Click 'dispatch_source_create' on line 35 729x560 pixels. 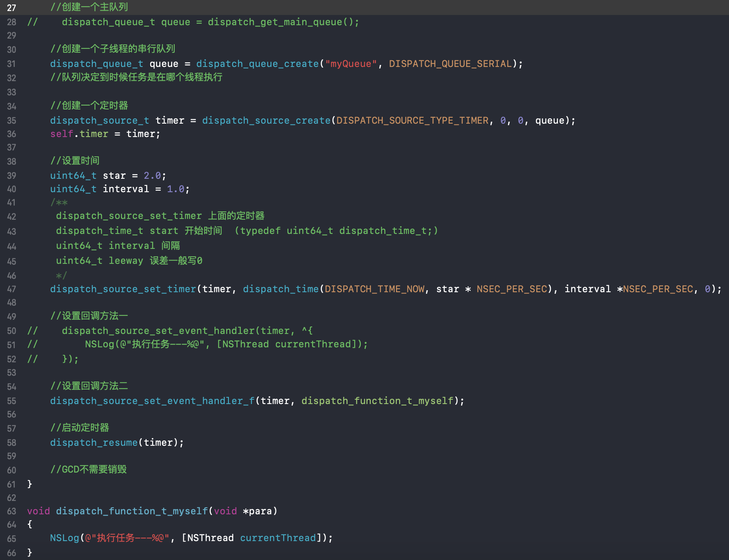(x=266, y=121)
